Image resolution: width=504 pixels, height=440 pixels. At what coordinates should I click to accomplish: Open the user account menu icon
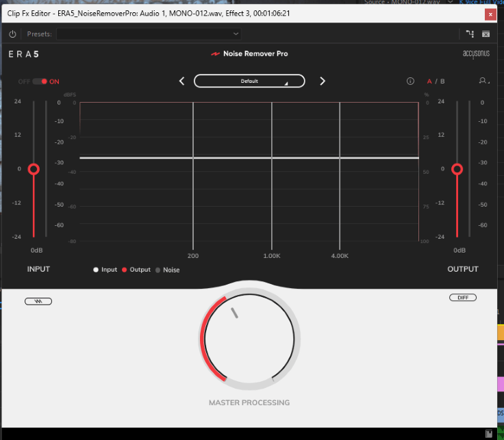coord(483,81)
